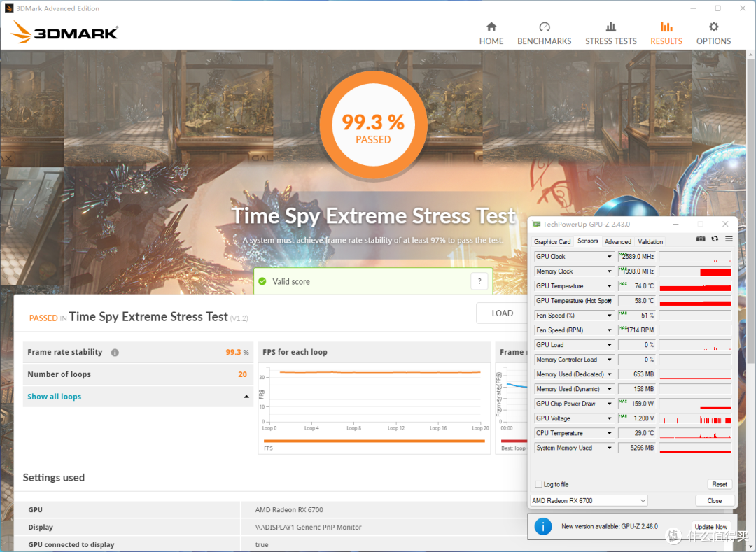Viewport: 756px width, 552px height.
Task: Open GPU Temperature sensor dropdown arrow
Action: point(610,286)
